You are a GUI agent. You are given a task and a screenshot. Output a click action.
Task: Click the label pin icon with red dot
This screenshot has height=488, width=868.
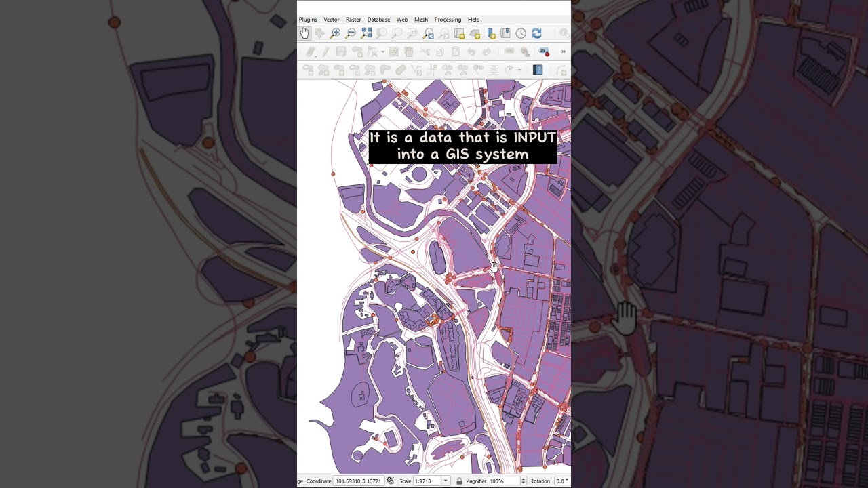pyautogui.click(x=544, y=52)
